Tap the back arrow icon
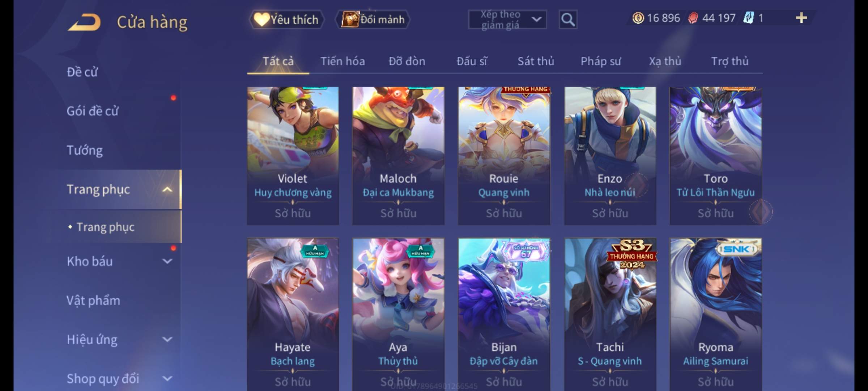This screenshot has height=391, width=868. click(84, 22)
